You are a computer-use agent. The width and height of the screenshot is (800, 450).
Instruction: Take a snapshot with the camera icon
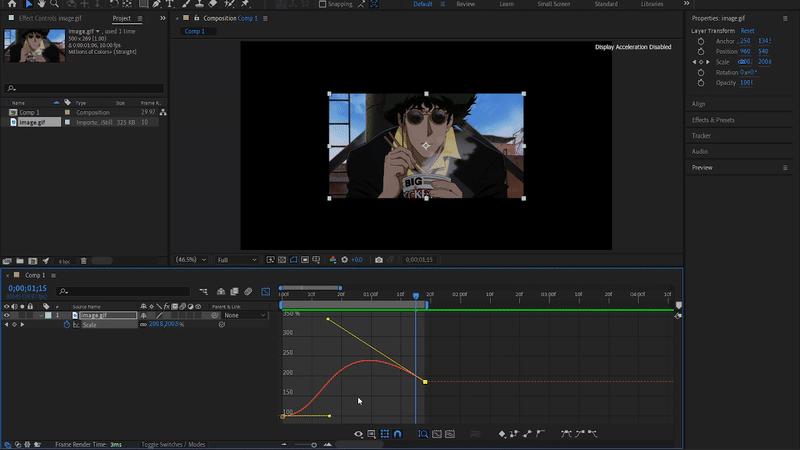[379, 260]
